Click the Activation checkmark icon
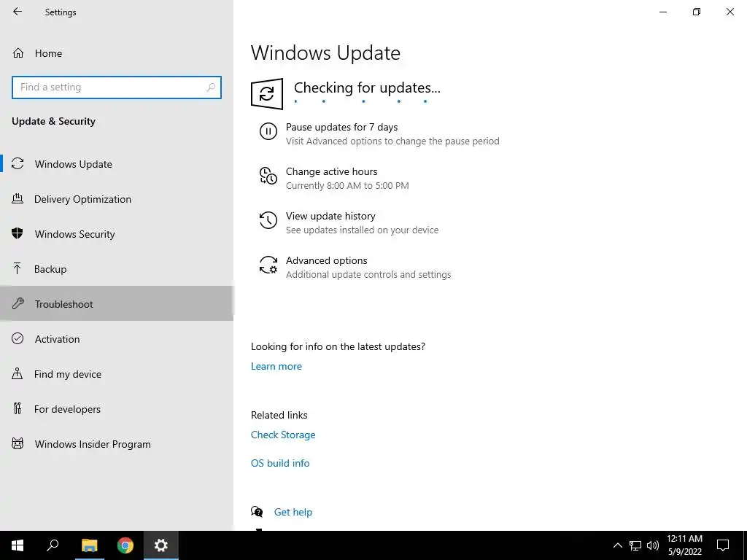The height and width of the screenshot is (560, 747). pos(18,338)
